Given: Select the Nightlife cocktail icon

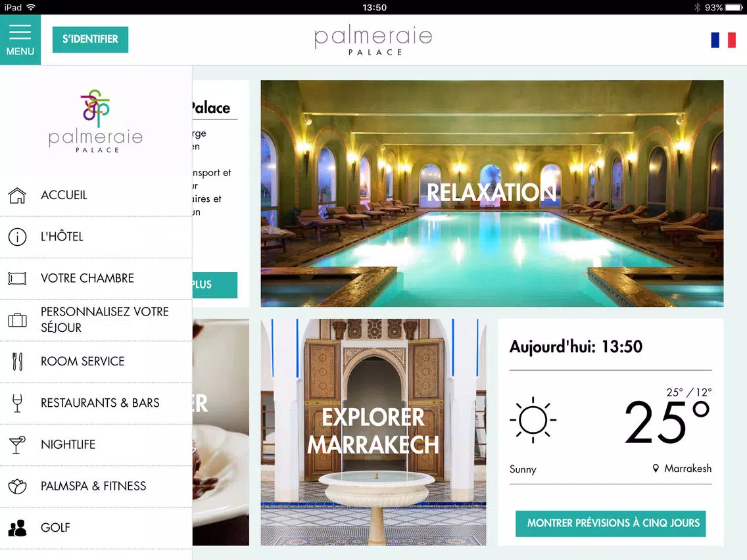Looking at the screenshot, I should (x=17, y=445).
